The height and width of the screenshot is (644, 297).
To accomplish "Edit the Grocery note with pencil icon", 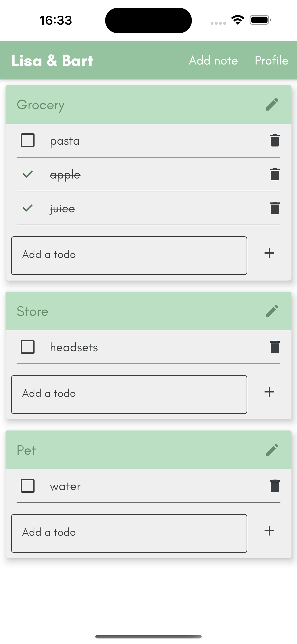I will pos(272,104).
